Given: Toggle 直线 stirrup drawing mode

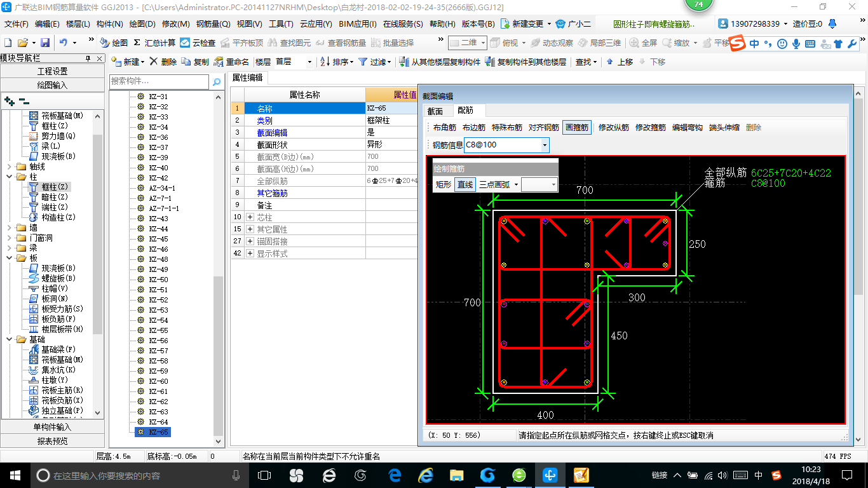Looking at the screenshot, I should 465,184.
